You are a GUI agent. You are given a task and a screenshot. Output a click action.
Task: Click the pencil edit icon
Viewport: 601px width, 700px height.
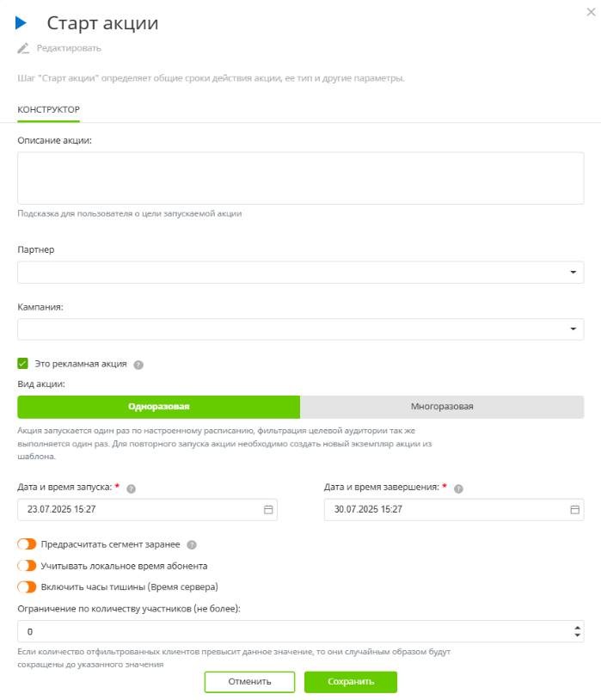[x=23, y=48]
